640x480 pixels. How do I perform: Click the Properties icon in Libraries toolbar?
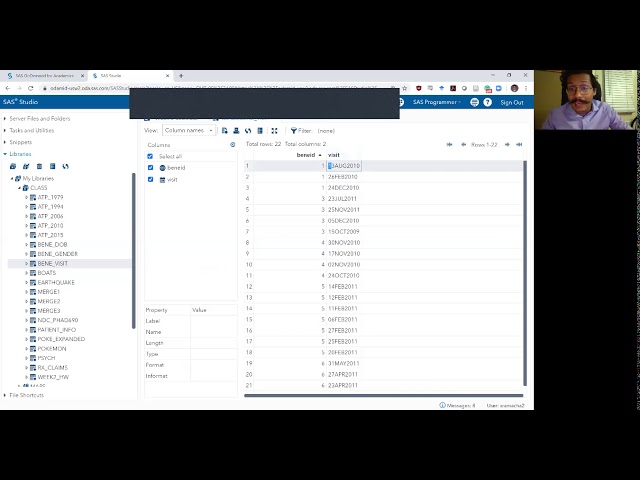click(x=52, y=166)
